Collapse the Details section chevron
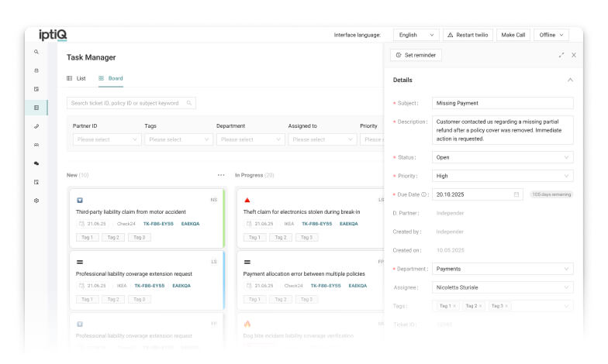Screen dimensions: 608x364 (x=570, y=80)
